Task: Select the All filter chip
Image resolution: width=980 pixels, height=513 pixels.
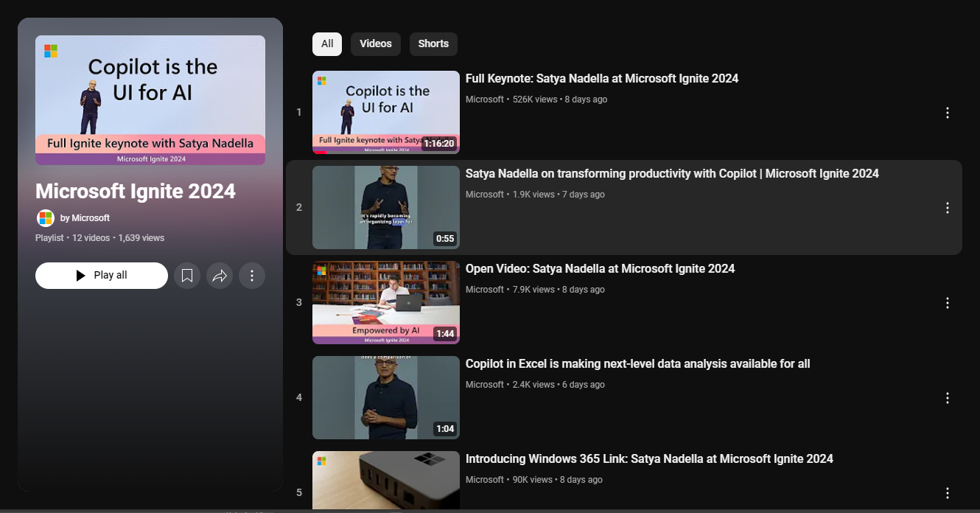Action: click(x=327, y=44)
